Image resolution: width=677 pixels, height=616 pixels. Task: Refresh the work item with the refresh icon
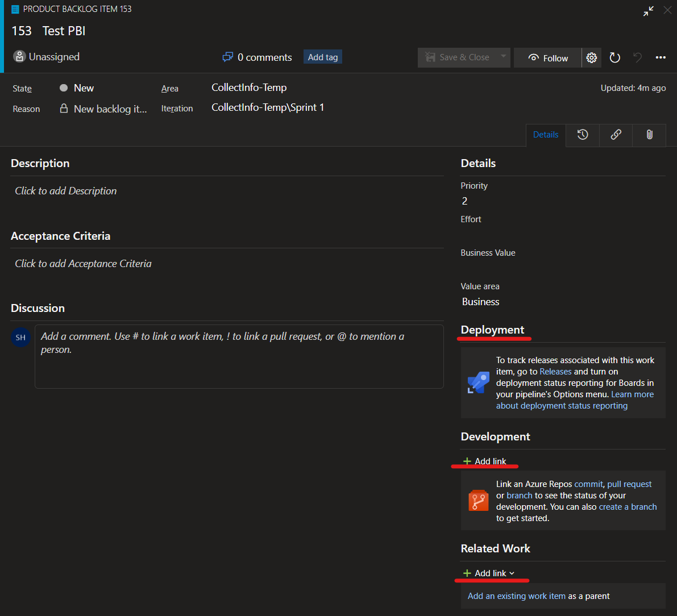pyautogui.click(x=614, y=57)
